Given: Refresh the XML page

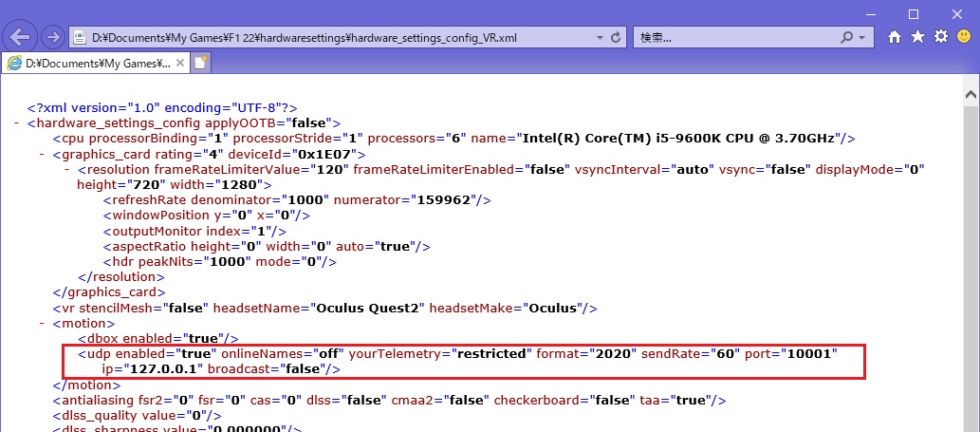Looking at the screenshot, I should click(x=617, y=38).
